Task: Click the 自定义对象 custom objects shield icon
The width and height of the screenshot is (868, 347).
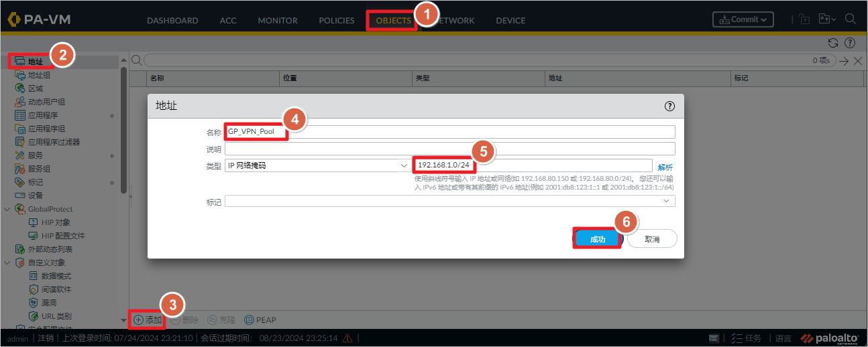Action: click(20, 263)
